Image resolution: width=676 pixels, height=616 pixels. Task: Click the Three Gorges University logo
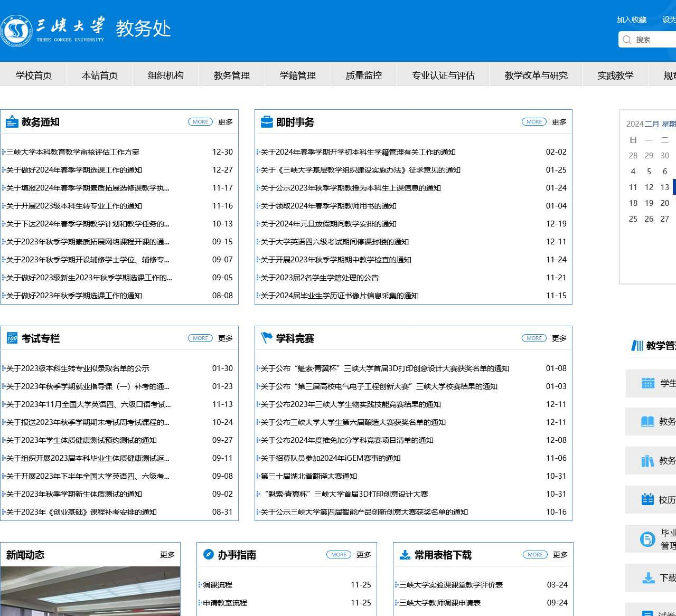18,32
